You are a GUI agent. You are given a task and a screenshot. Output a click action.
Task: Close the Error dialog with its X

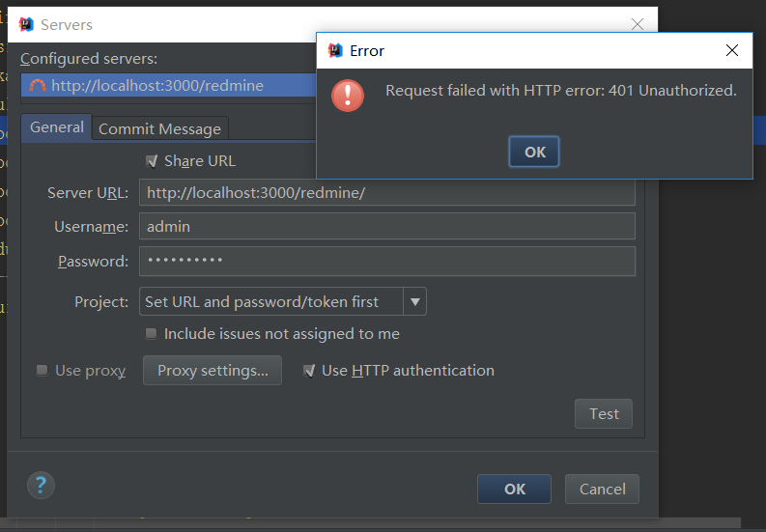(732, 50)
